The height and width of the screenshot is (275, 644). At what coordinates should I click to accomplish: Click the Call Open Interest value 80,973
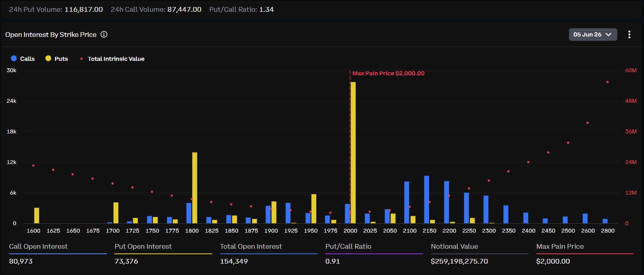pos(21,261)
